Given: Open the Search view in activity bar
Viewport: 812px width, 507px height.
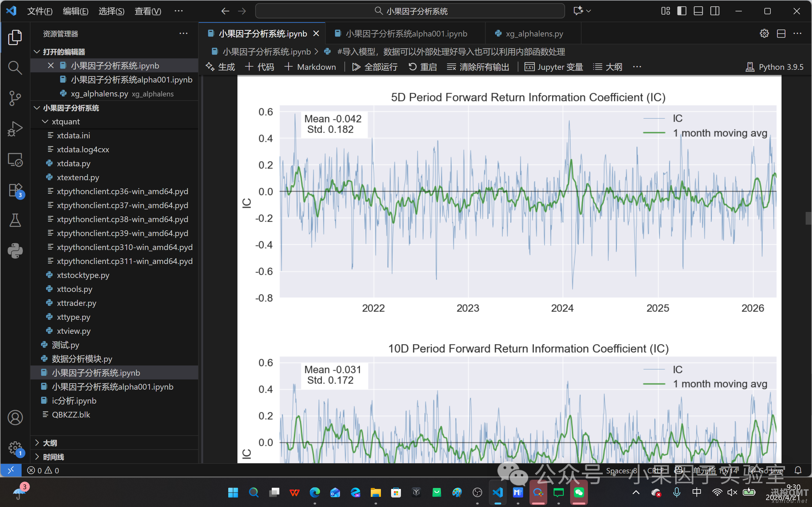Looking at the screenshot, I should point(15,67).
